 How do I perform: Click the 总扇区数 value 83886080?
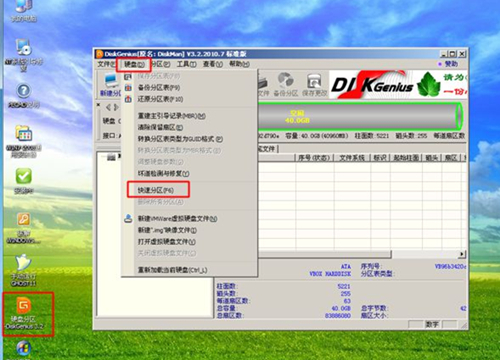coord(338,315)
